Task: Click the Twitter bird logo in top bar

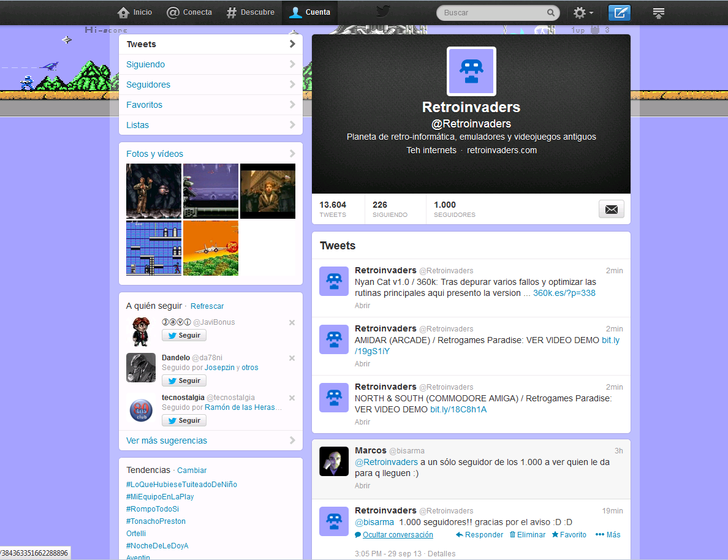Action: click(382, 11)
